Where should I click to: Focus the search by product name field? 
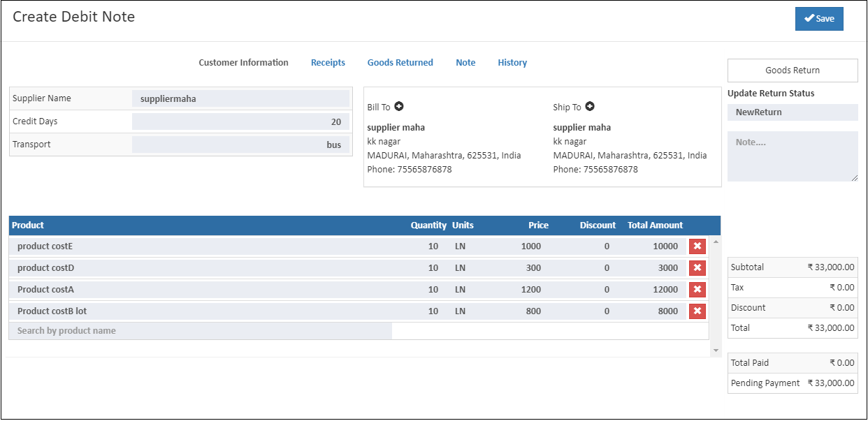pyautogui.click(x=199, y=330)
